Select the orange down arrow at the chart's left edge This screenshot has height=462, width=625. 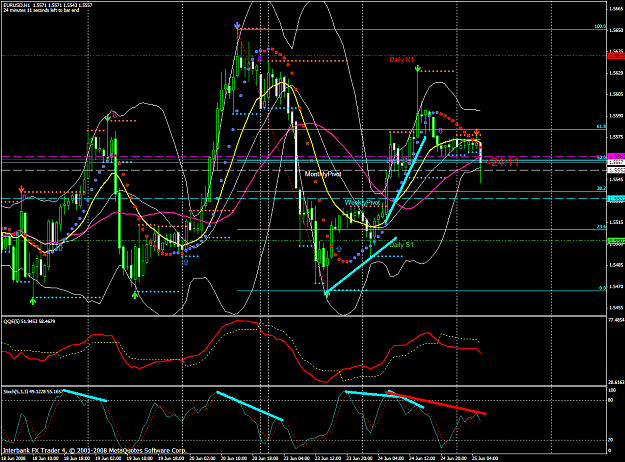click(x=22, y=189)
